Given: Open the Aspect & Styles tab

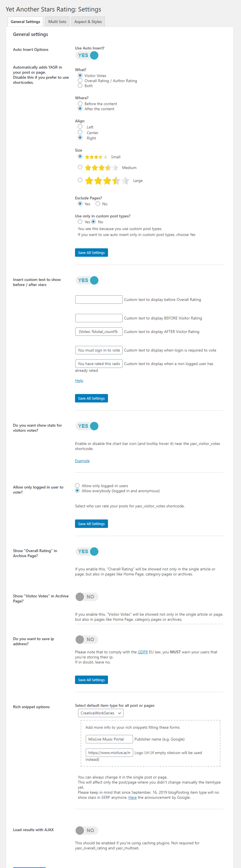Looking at the screenshot, I should pos(88,22).
